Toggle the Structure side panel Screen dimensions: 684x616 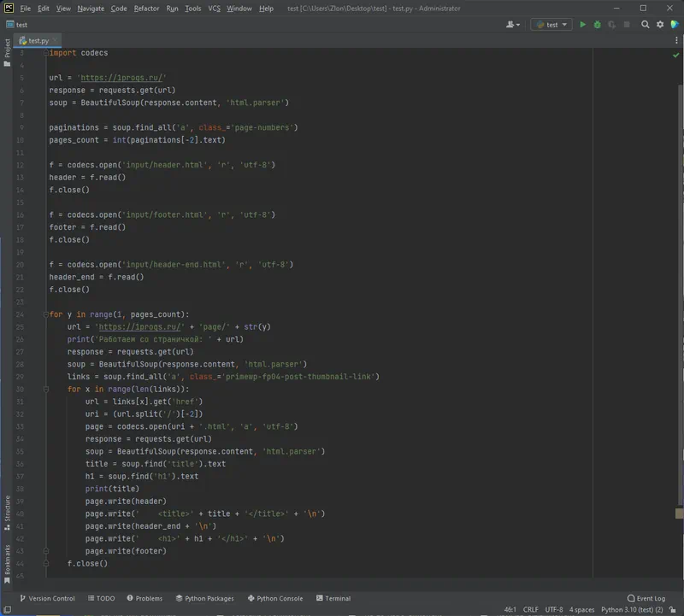tap(7, 509)
